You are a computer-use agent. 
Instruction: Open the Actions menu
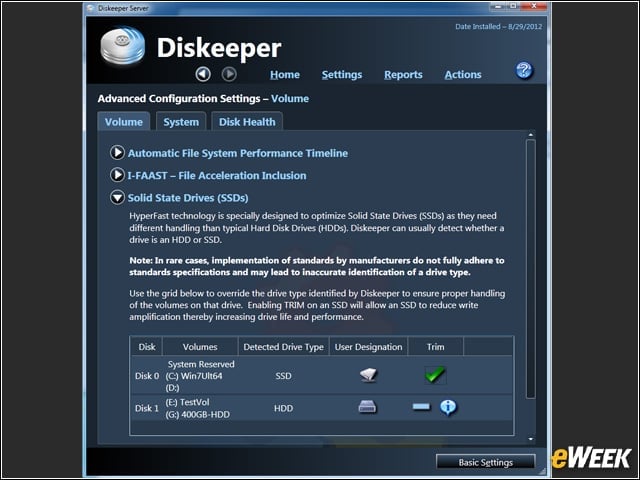pos(463,75)
